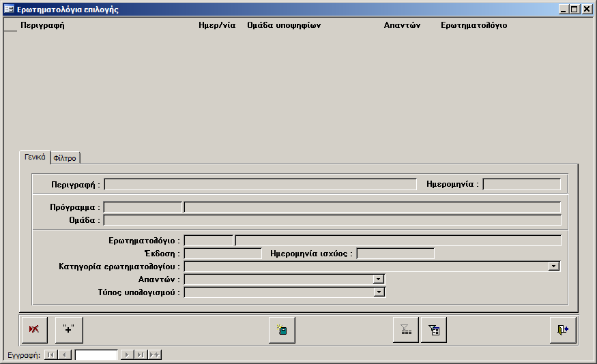Click the exit door icon button
Viewport: 597px width, 364px height.
(563, 330)
